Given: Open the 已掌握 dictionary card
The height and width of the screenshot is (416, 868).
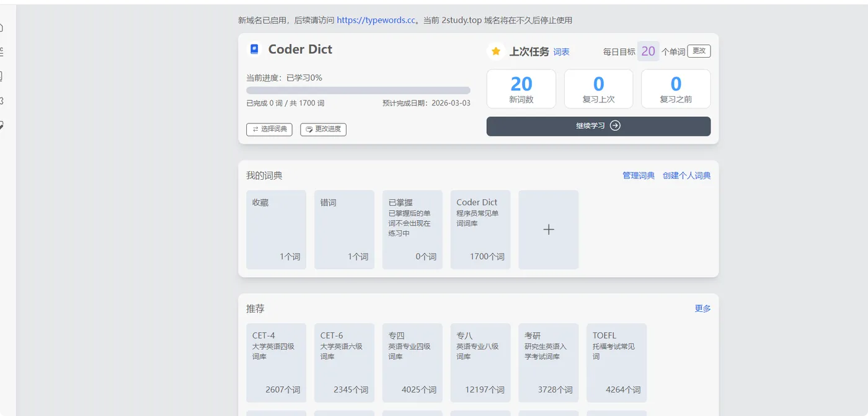Looking at the screenshot, I should (412, 230).
